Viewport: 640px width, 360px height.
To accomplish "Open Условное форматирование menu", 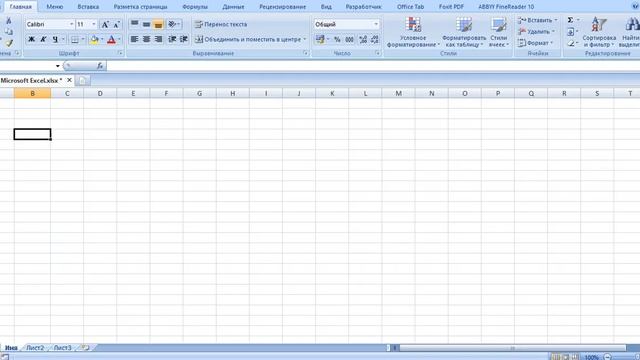I will [x=413, y=33].
